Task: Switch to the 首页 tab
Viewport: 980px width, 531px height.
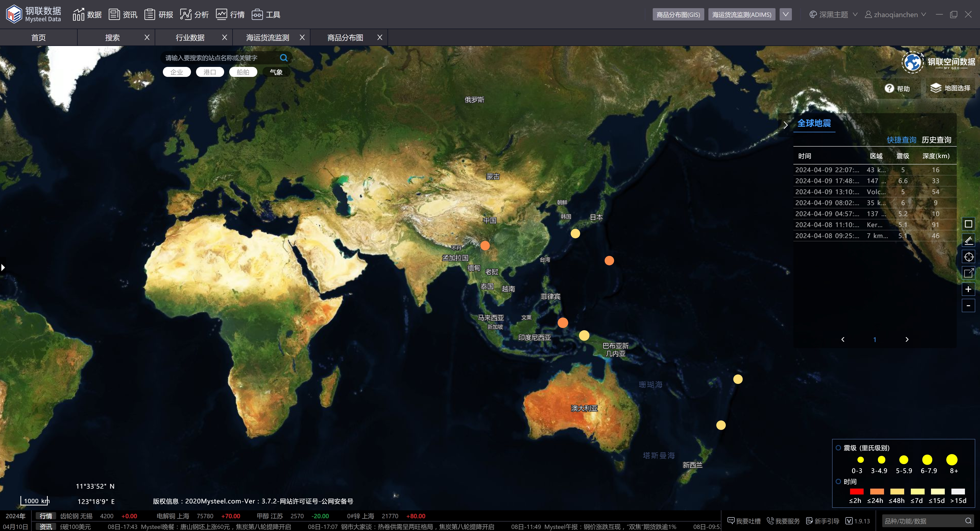Action: click(x=39, y=38)
